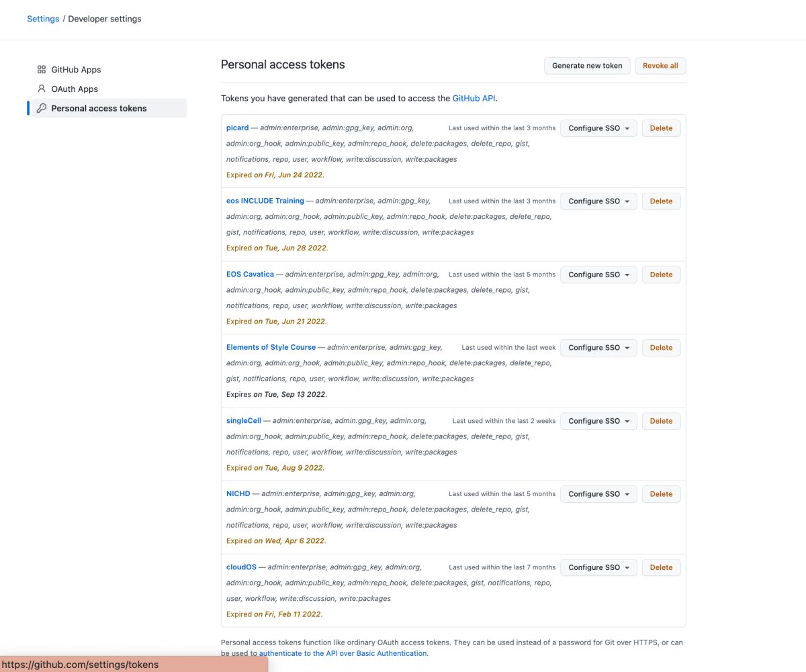Click 'Expires on Tue, Sep 13 2022' text
Screen dimensions: 806x672
(x=277, y=394)
